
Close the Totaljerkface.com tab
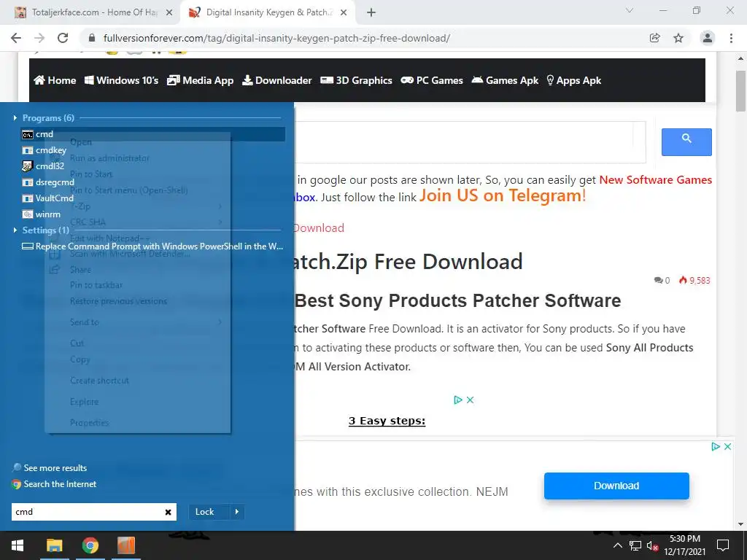click(x=169, y=13)
